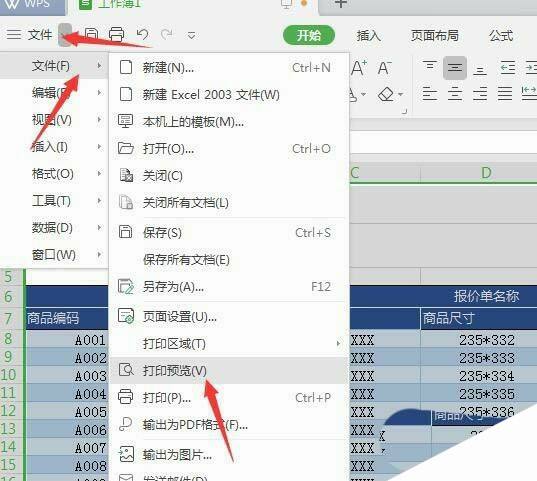Viewport: 537px width, 481px height.
Task: Decrease indent icon
Action: click(508, 67)
